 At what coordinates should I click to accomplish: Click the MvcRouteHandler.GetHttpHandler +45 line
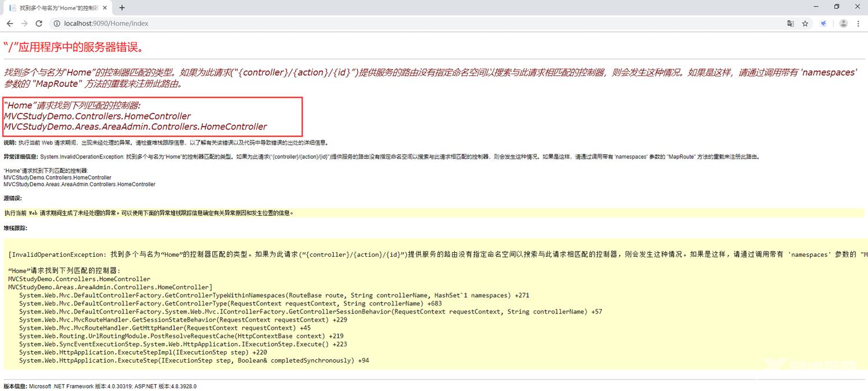coord(165,328)
